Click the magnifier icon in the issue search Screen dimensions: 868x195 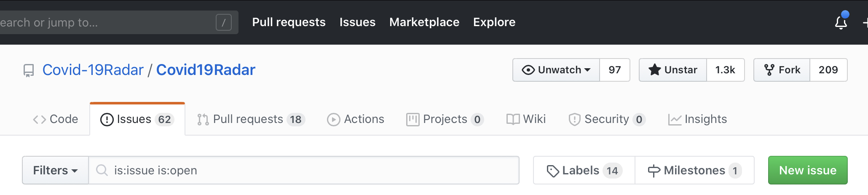[x=102, y=170]
